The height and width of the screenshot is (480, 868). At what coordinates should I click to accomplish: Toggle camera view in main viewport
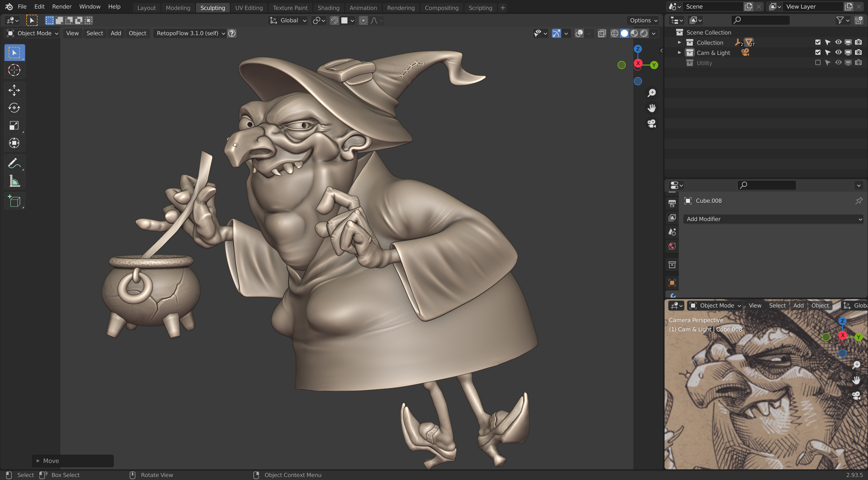(x=652, y=123)
